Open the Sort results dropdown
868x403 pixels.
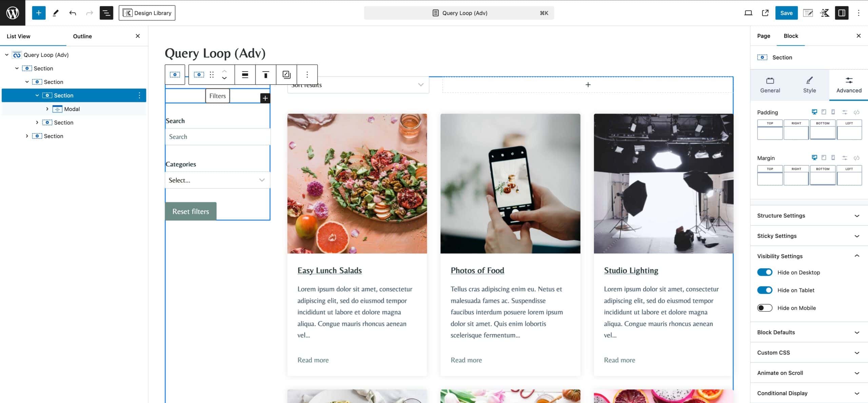pyautogui.click(x=357, y=84)
